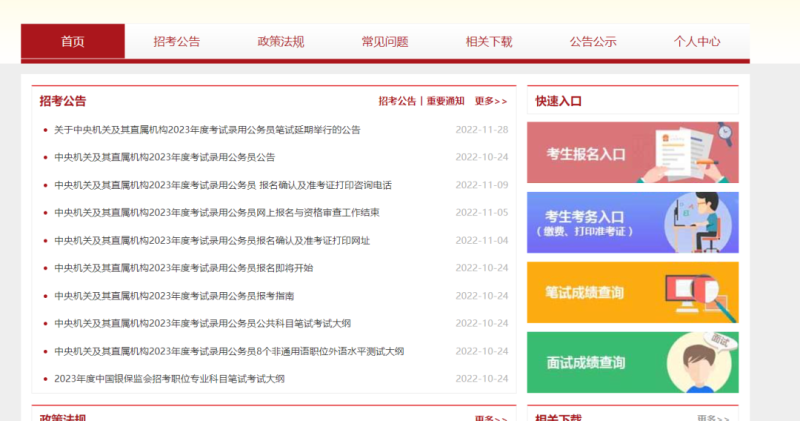The height and width of the screenshot is (421, 800).
Task: Open the 笔试延期举行的公告 announcement
Action: click(207, 130)
